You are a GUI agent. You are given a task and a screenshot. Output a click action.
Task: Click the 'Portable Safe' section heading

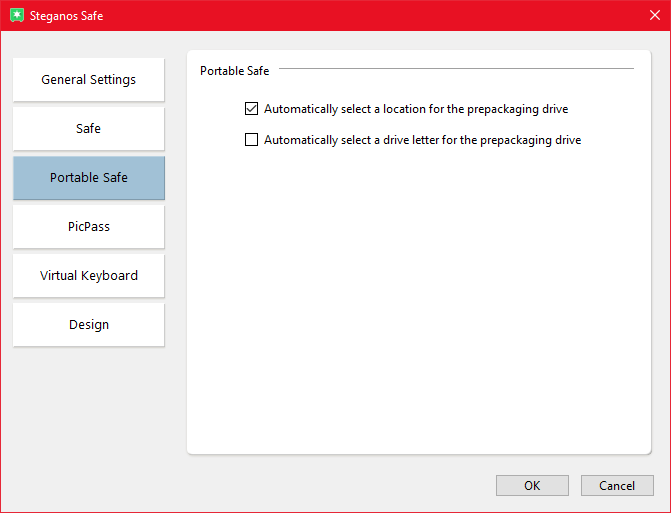[234, 71]
